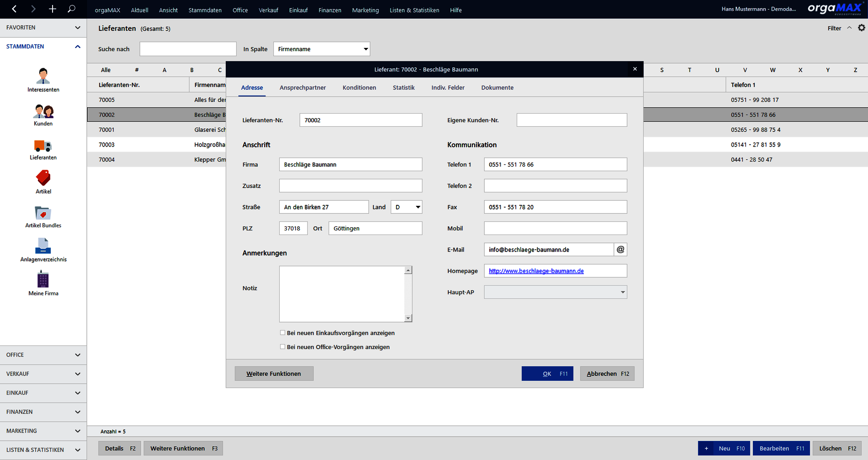The height and width of the screenshot is (460, 868).
Task: Switch to the Konditionen tab
Action: (x=359, y=88)
